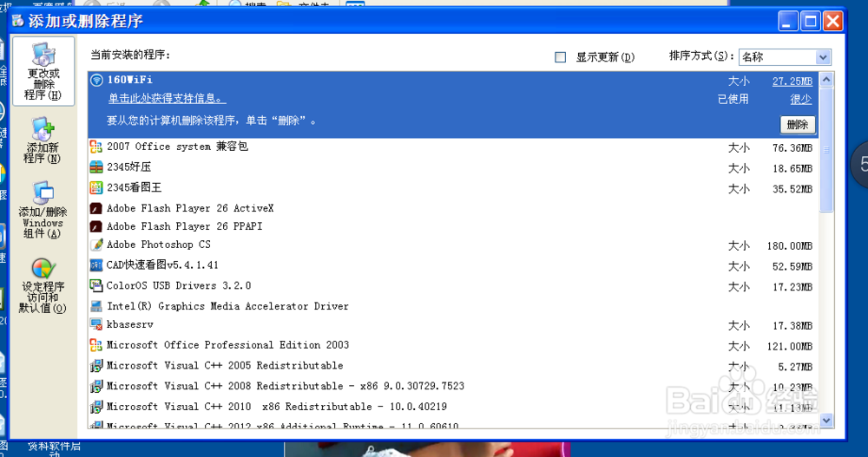Select the 2007 Office system 兼容包 entry

pos(453,147)
